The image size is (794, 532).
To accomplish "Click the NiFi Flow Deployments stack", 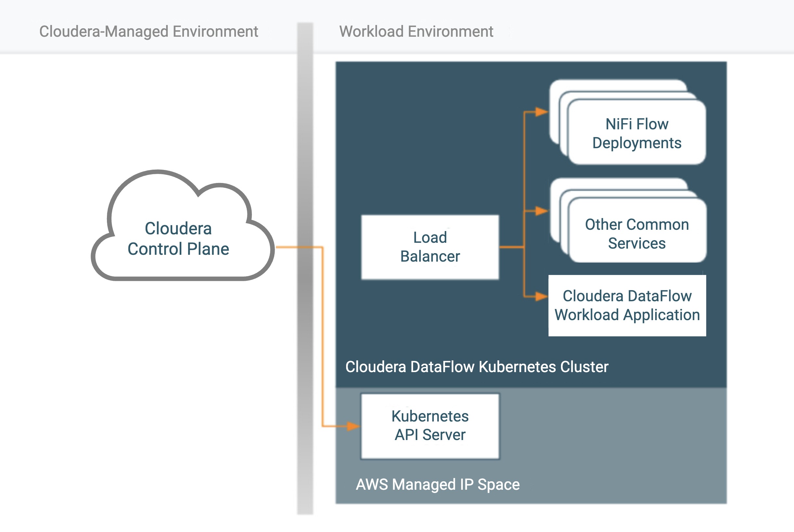I will (637, 133).
